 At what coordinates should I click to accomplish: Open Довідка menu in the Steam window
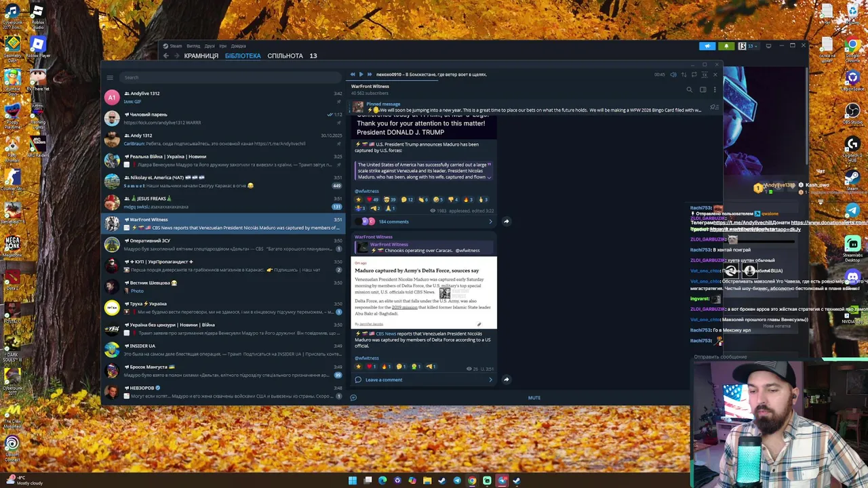[238, 46]
